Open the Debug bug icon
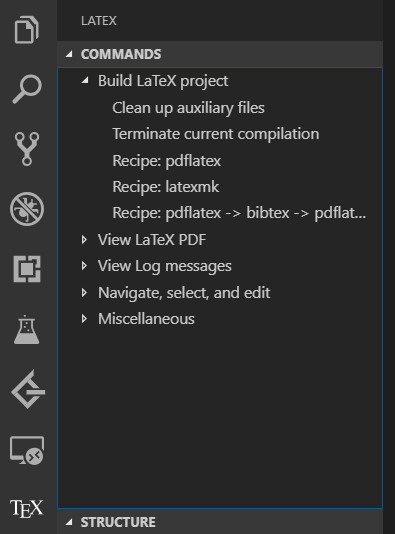The image size is (395, 534). (x=27, y=209)
